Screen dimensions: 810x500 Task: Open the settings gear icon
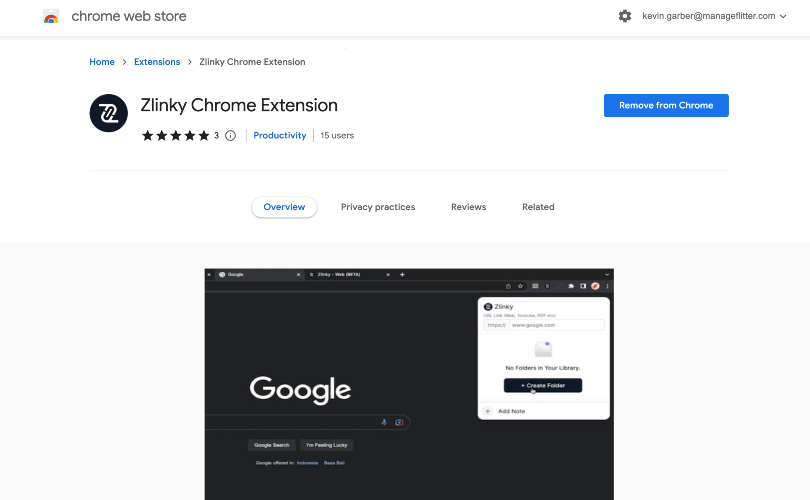click(625, 16)
